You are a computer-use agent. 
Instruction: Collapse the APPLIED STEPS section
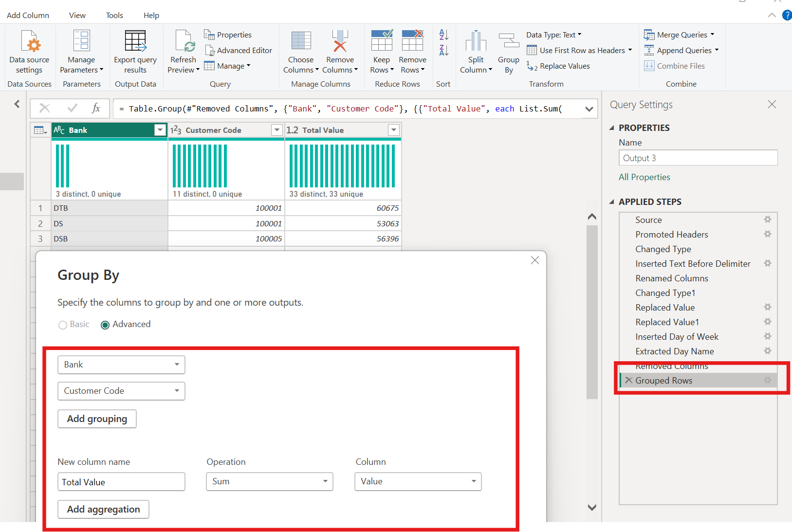[612, 202]
